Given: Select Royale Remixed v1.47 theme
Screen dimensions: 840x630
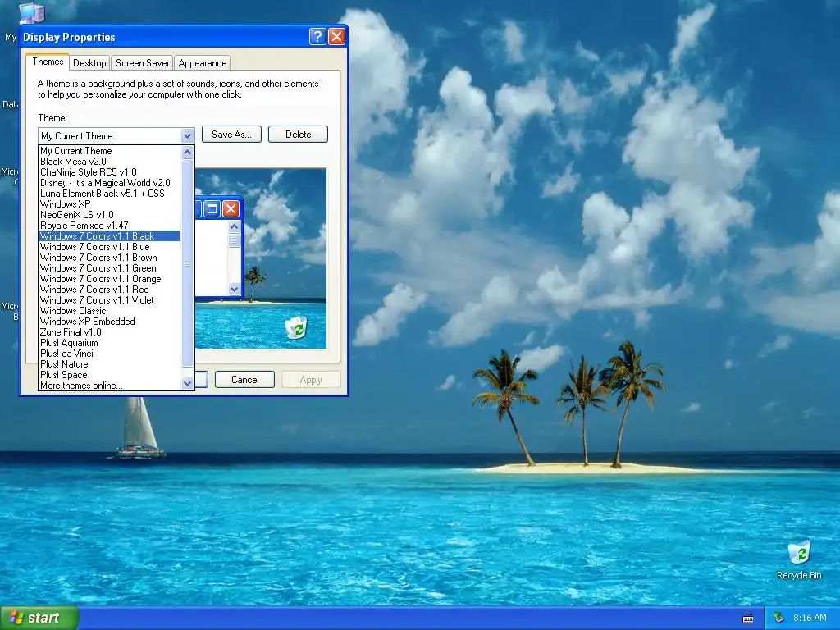Looking at the screenshot, I should [x=111, y=226].
